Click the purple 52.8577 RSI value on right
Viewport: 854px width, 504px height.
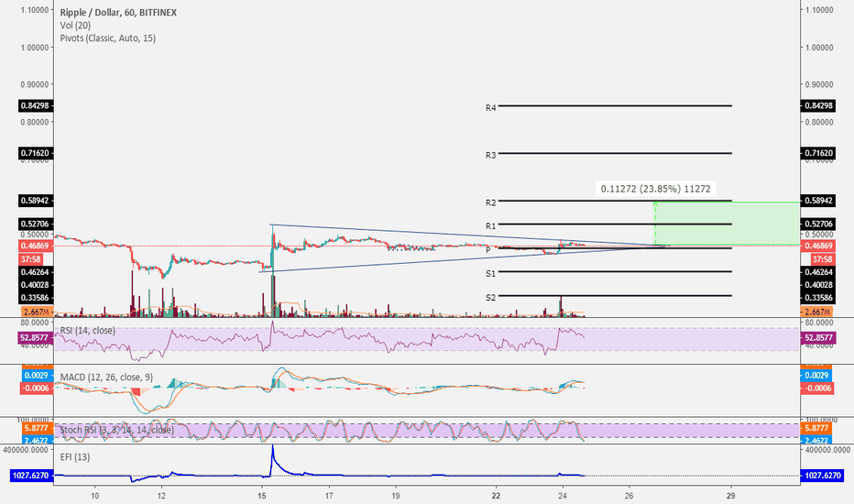(818, 338)
